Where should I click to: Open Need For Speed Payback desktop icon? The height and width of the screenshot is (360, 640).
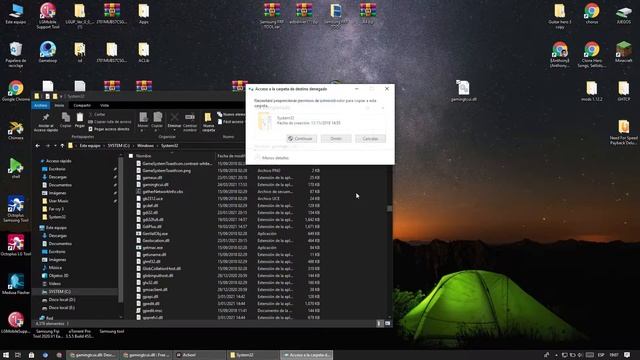[623, 132]
